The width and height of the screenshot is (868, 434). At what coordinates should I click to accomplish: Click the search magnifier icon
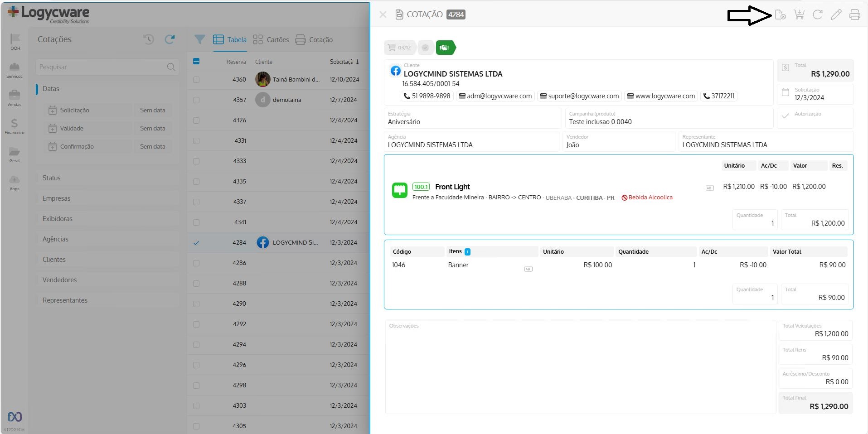[171, 67]
